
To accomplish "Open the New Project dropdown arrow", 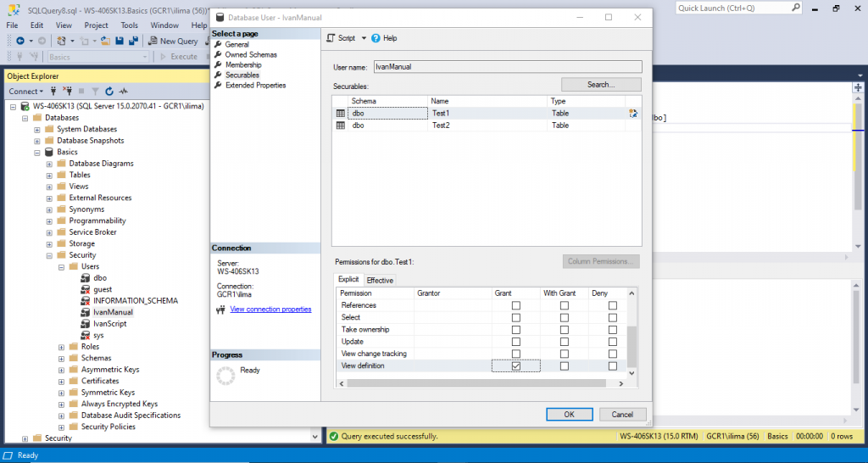I will tap(70, 41).
